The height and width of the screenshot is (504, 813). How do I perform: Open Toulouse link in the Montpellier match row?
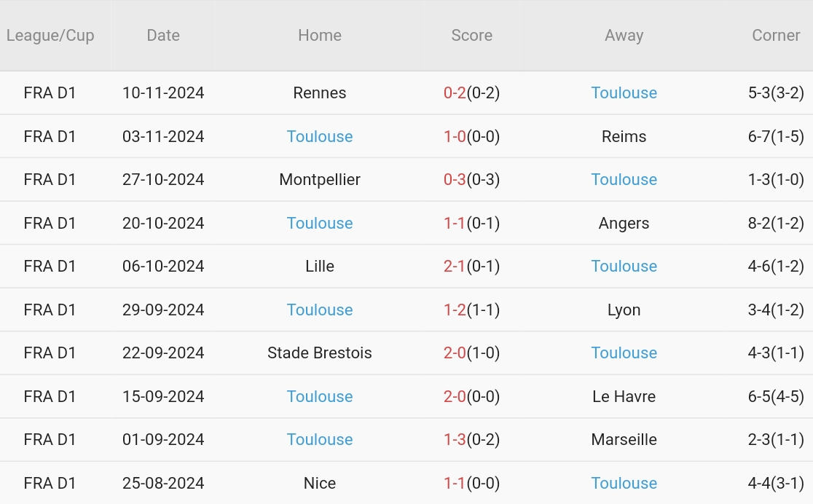[x=624, y=179]
